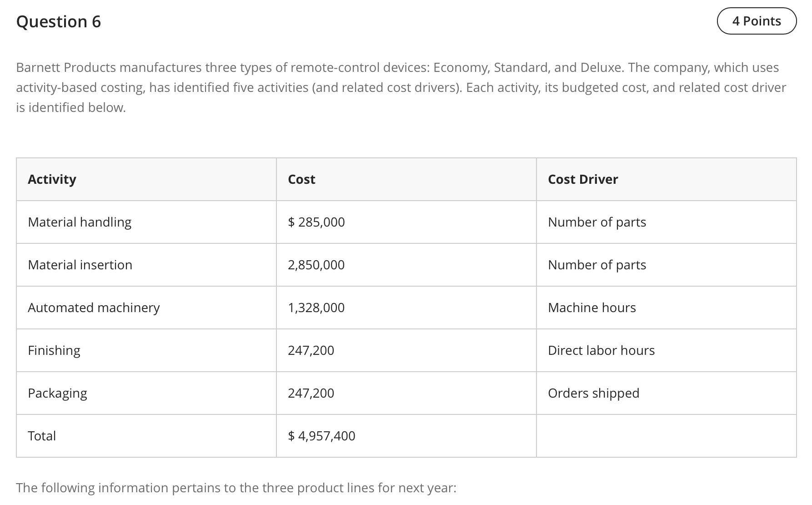Select the $ 285,000 cost cell
The height and width of the screenshot is (505, 812).
tap(406, 222)
